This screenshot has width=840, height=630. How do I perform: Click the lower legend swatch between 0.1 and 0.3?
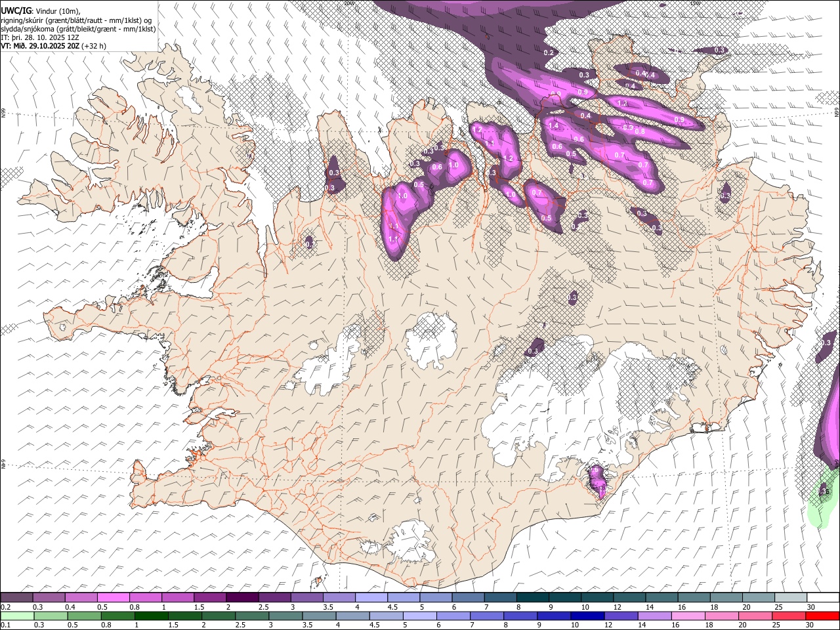(18, 616)
